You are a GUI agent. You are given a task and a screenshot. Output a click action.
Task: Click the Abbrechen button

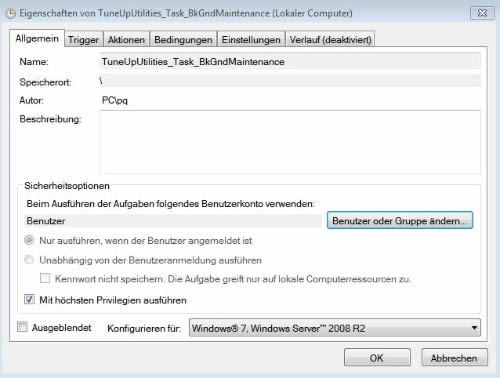click(x=454, y=358)
